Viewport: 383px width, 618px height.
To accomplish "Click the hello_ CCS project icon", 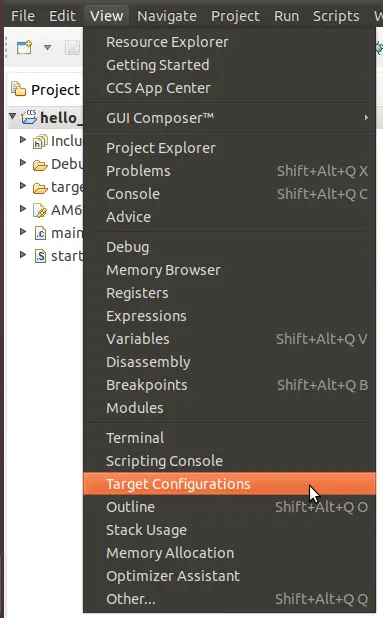I will point(29,117).
